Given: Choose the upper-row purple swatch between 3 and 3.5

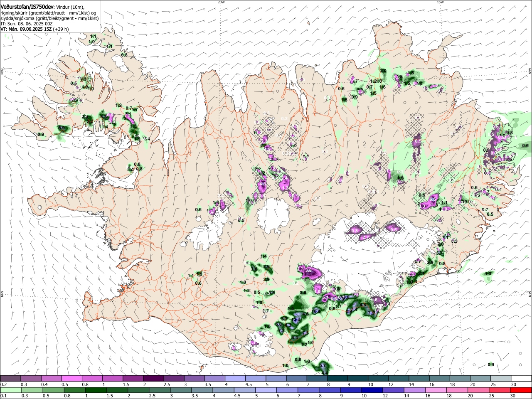Looking at the screenshot, I should coord(194,379).
